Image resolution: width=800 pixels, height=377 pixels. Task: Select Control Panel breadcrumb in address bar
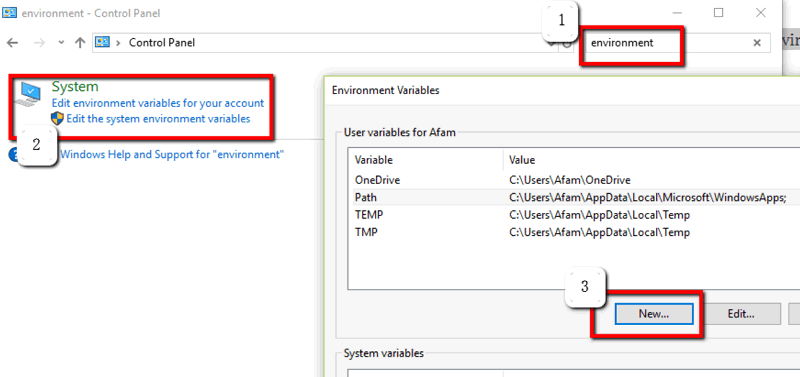(162, 43)
